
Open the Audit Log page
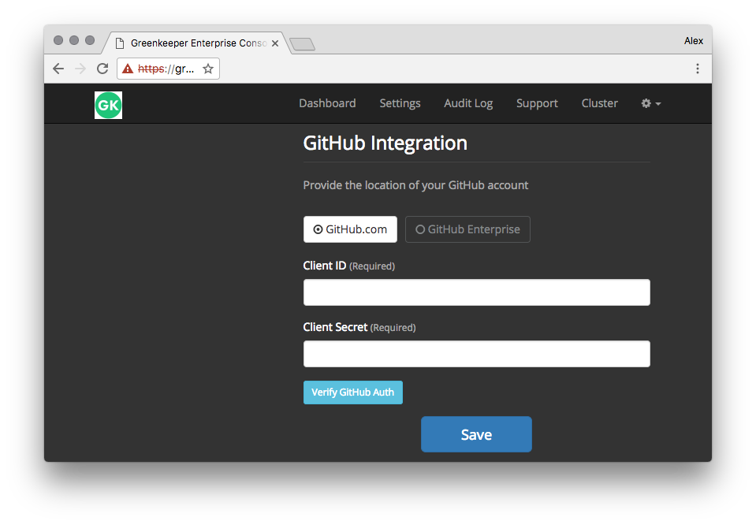coord(468,103)
